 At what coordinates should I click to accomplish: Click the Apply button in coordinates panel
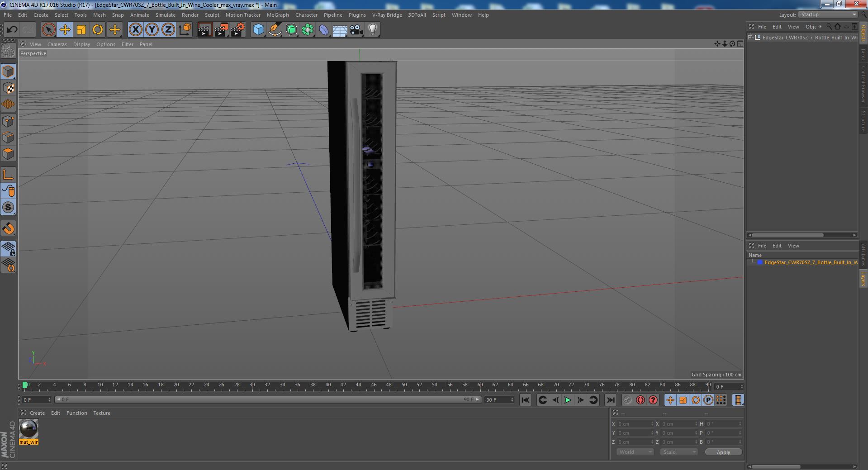tap(723, 452)
